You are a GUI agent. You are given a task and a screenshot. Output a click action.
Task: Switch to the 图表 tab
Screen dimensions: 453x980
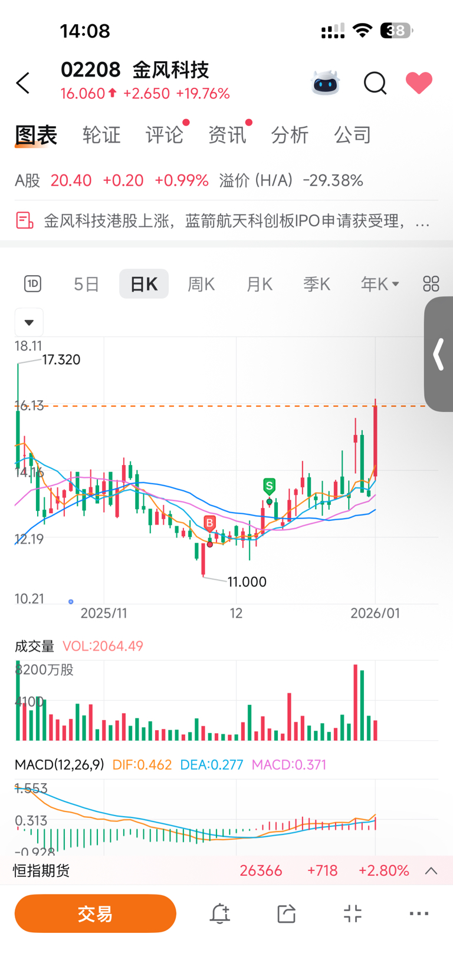pos(36,135)
